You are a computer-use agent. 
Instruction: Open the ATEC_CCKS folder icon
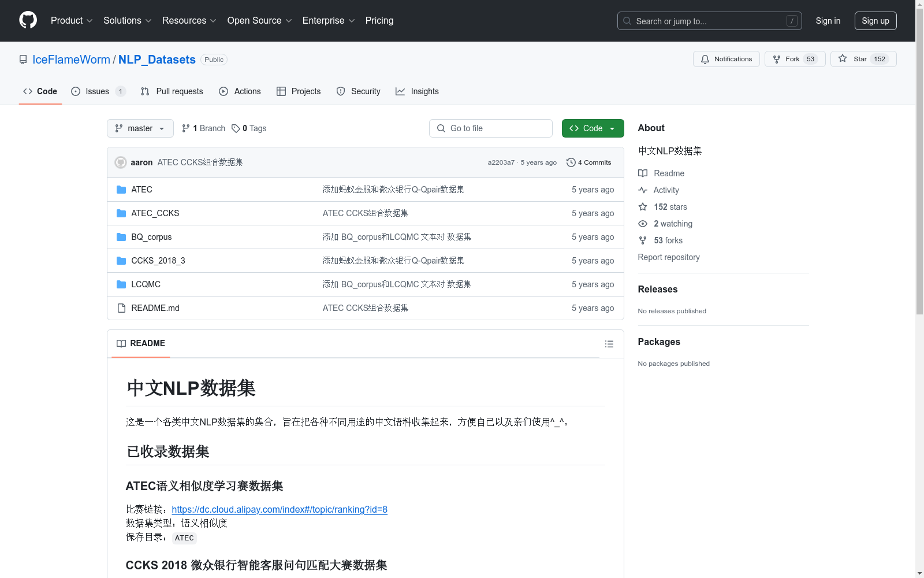pos(121,213)
